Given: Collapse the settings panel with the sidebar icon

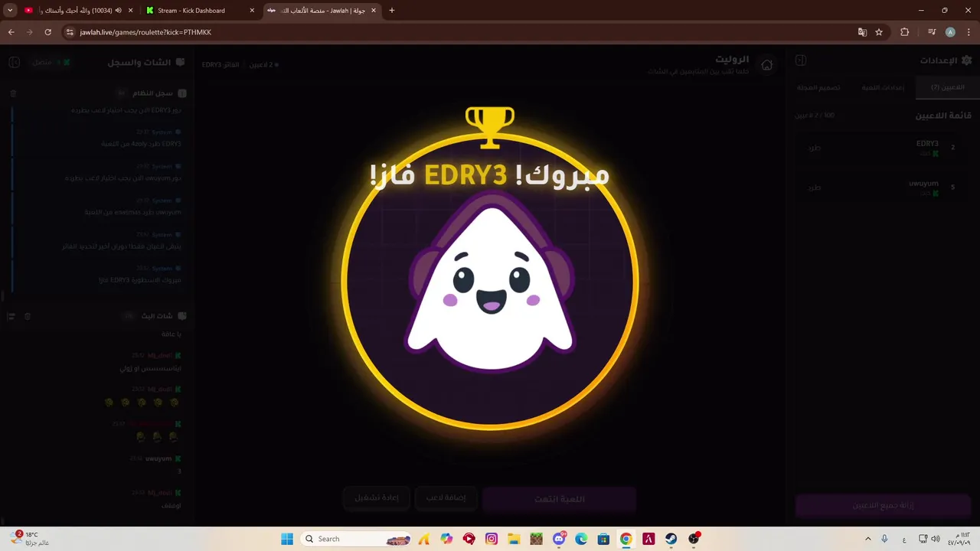Looking at the screenshot, I should tap(801, 60).
